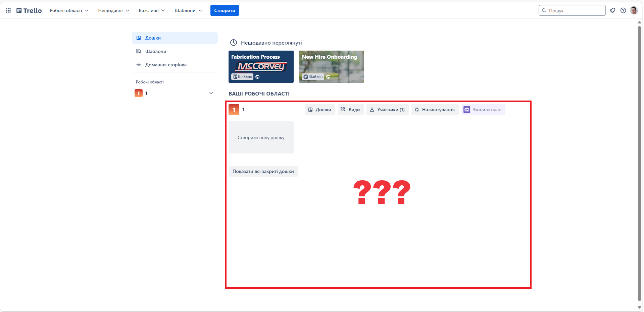Screen dimensions: 644x312
Task: Click the globe icon on Fabrication Process
Action: (257, 77)
